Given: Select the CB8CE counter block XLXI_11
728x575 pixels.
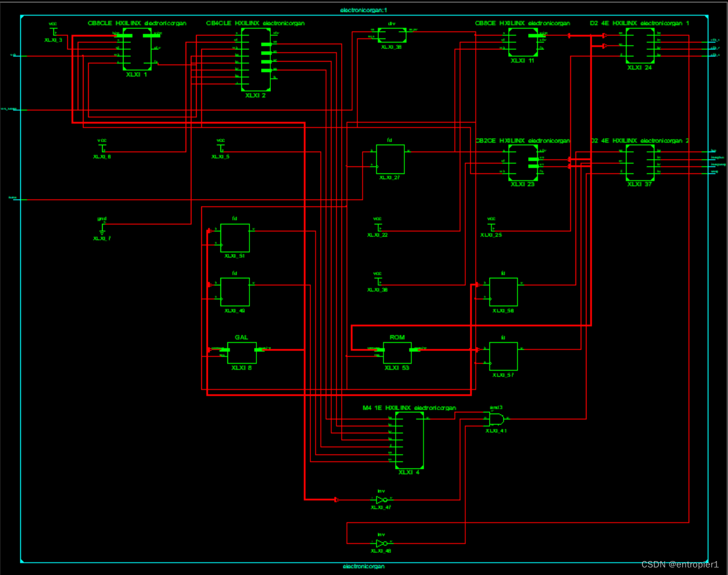Looking at the screenshot, I should 523,42.
